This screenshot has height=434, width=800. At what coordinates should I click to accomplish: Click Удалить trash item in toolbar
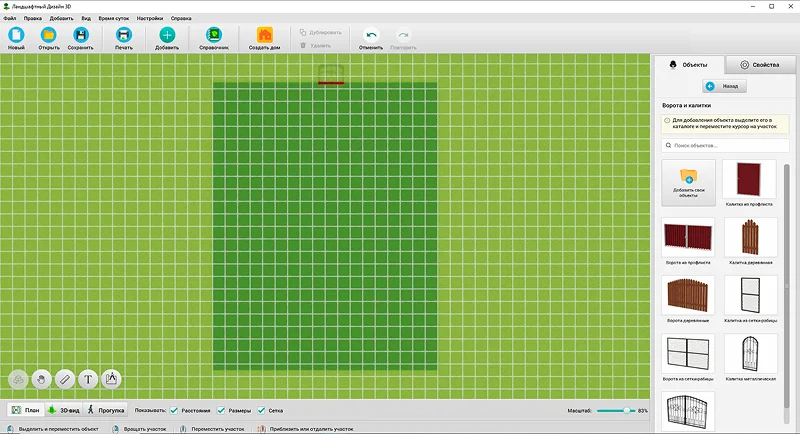tap(315, 45)
